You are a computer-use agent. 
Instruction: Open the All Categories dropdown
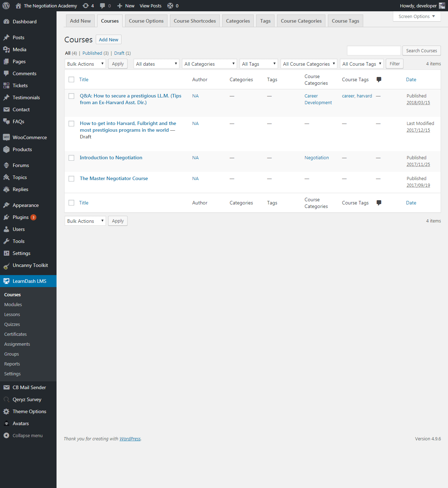click(x=209, y=64)
